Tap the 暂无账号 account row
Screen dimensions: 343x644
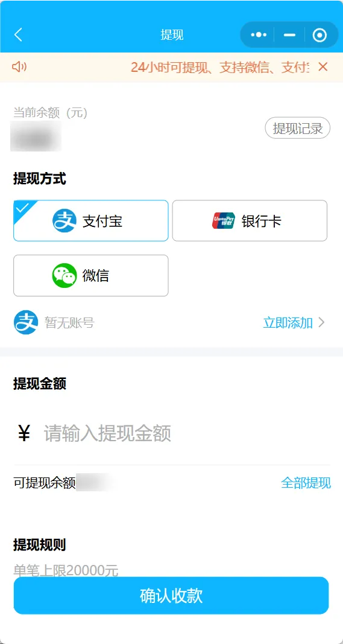click(171, 322)
